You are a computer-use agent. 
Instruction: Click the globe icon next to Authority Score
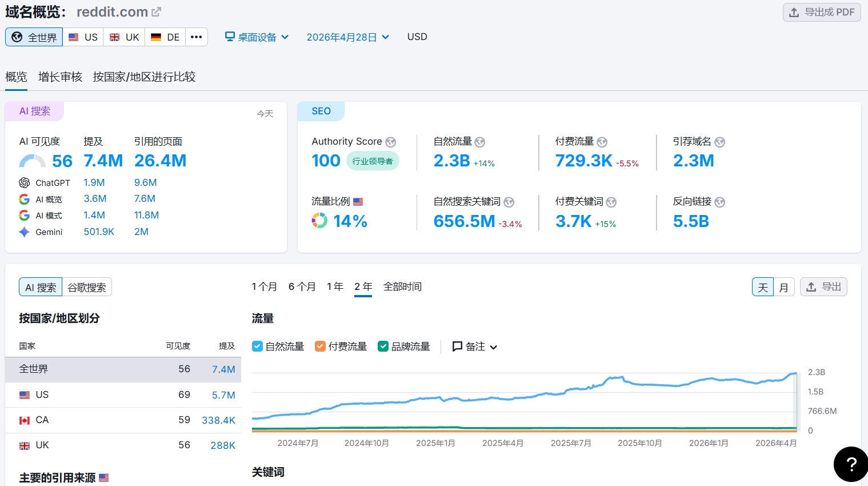391,142
